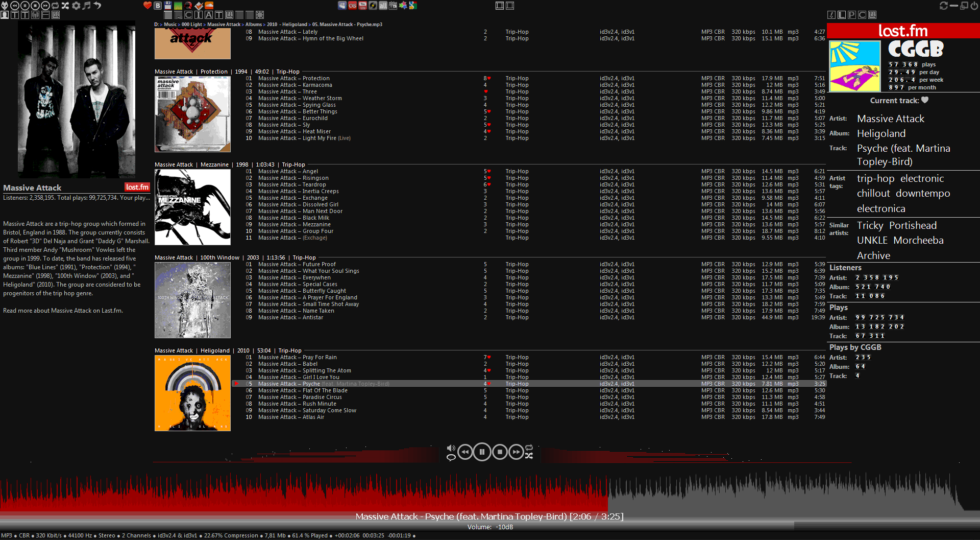The width and height of the screenshot is (980, 540).
Task: Open the gear settings icon in top toolbar
Action: click(76, 6)
